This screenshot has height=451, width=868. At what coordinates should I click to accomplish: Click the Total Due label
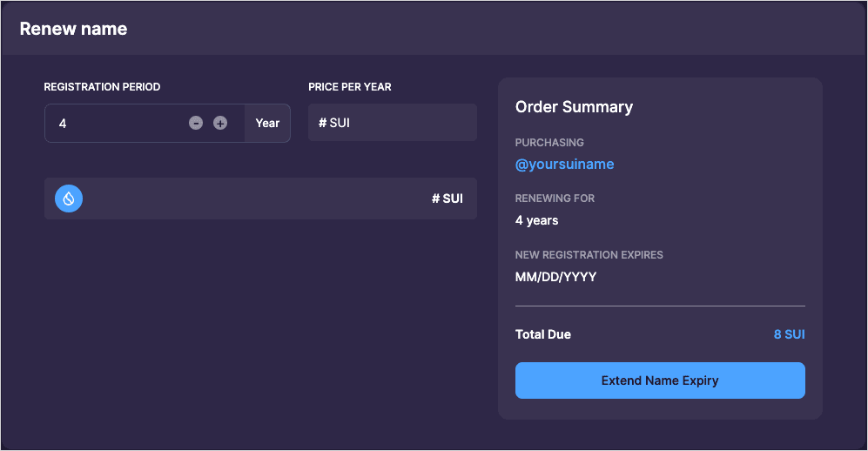pos(543,334)
